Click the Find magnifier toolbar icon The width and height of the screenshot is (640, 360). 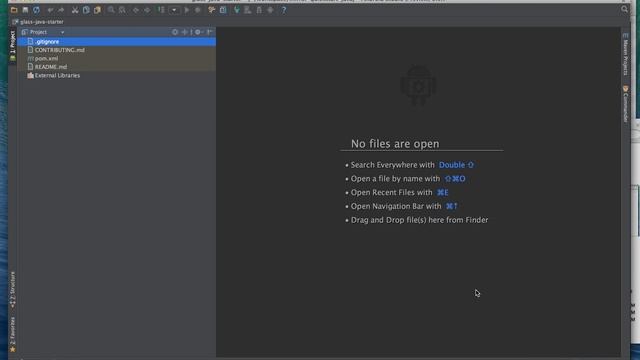111,10
